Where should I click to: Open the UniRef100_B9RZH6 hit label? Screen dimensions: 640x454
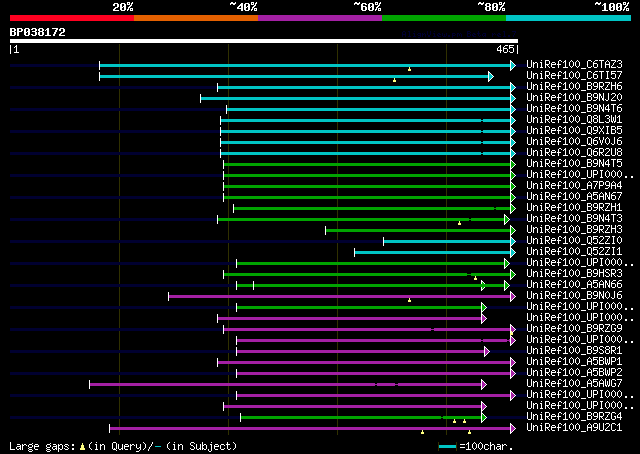pos(574,87)
